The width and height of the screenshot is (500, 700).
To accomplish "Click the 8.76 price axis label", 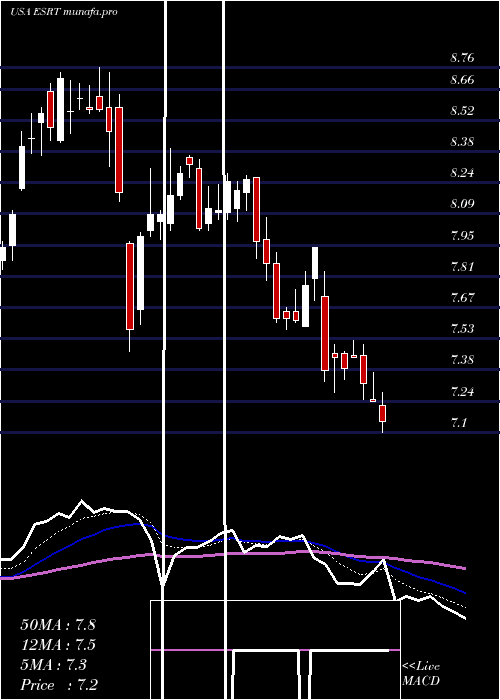I will point(462,58).
